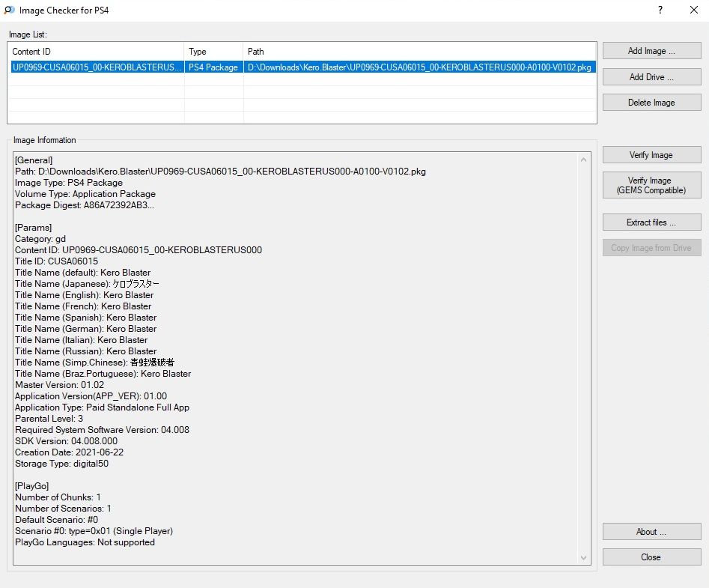Click the Number of Chunks: 1 line
Screen dimensions: 709x588
(58, 497)
